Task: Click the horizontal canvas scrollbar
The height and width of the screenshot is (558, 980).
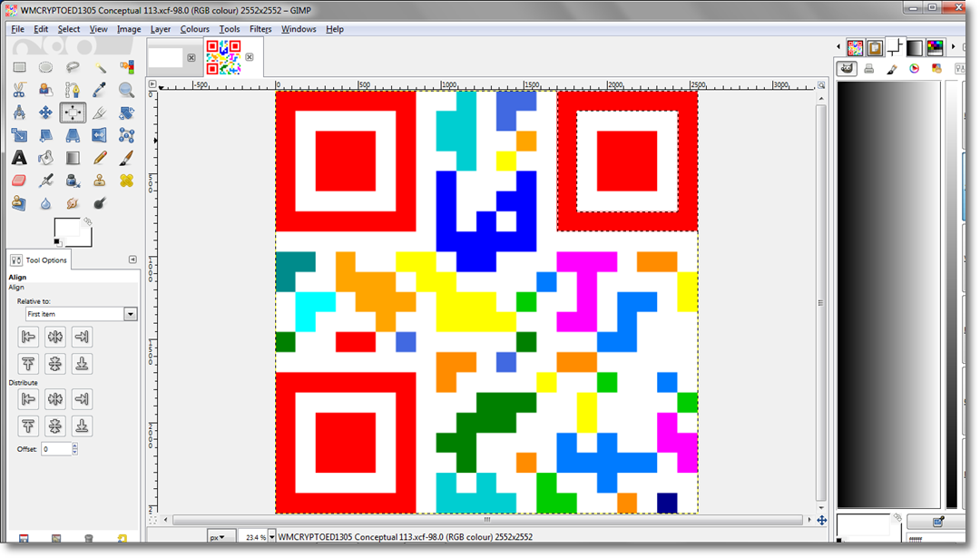Action: point(487,519)
